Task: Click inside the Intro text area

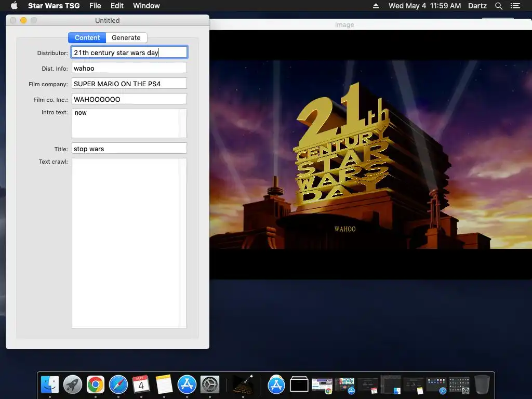Action: click(125, 123)
